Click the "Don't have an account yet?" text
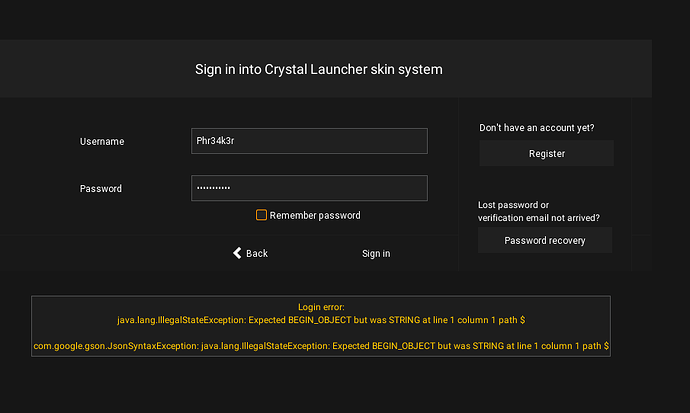The width and height of the screenshot is (690, 413). click(543, 128)
